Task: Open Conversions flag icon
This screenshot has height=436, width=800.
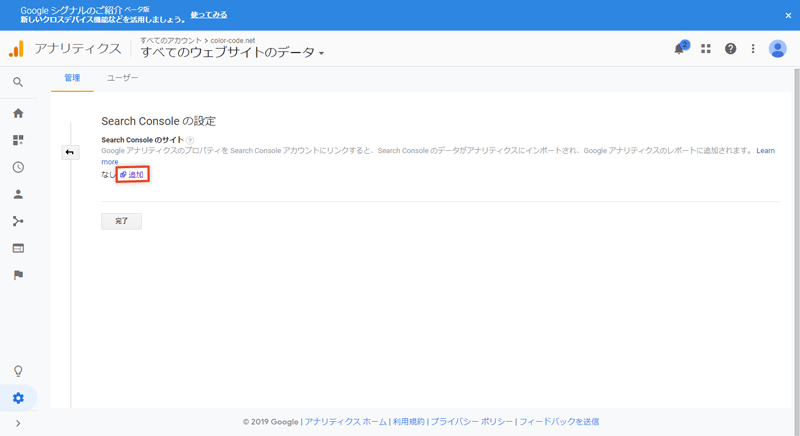Action: pyautogui.click(x=18, y=275)
